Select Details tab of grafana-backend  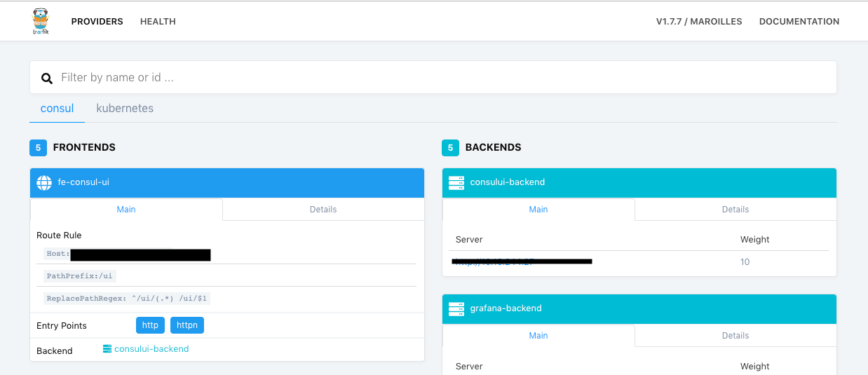coord(735,335)
